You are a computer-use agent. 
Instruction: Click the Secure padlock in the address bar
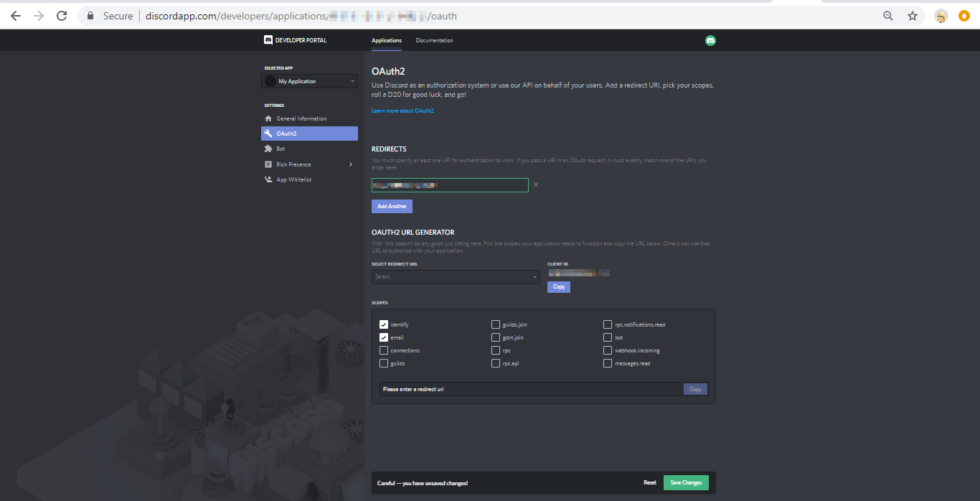pos(90,16)
